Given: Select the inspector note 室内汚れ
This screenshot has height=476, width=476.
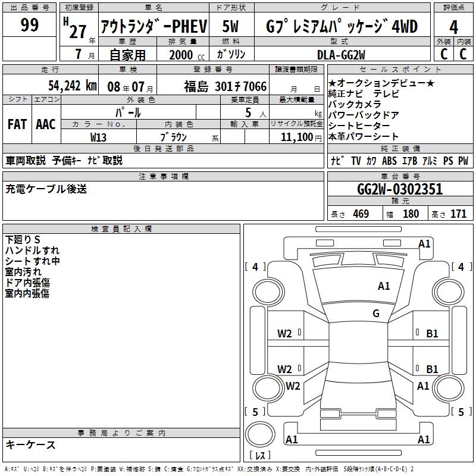Looking at the screenshot, I should coord(23,272).
